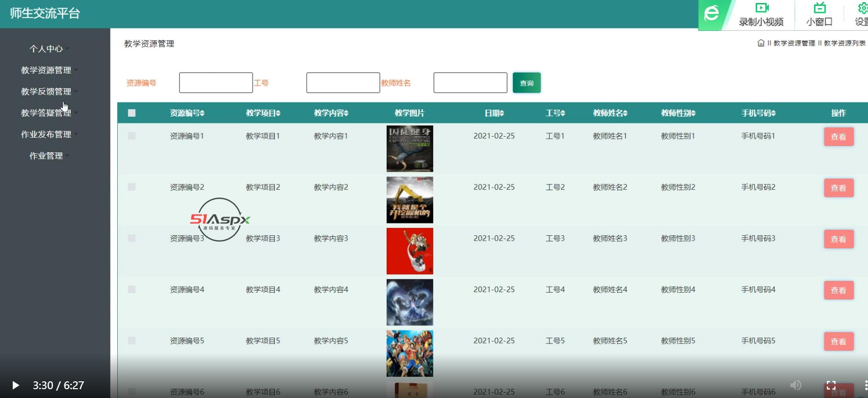
Task: Click the 资源编号 search input field
Action: tap(216, 83)
